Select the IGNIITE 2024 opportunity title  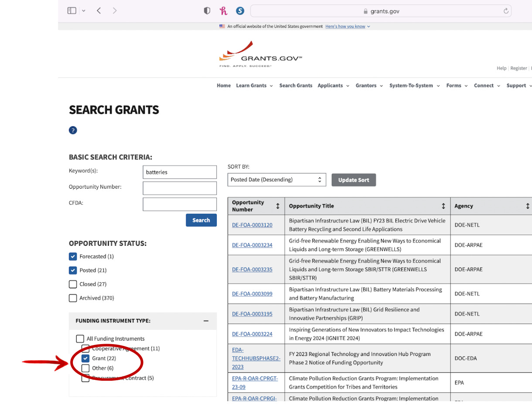[x=366, y=334]
